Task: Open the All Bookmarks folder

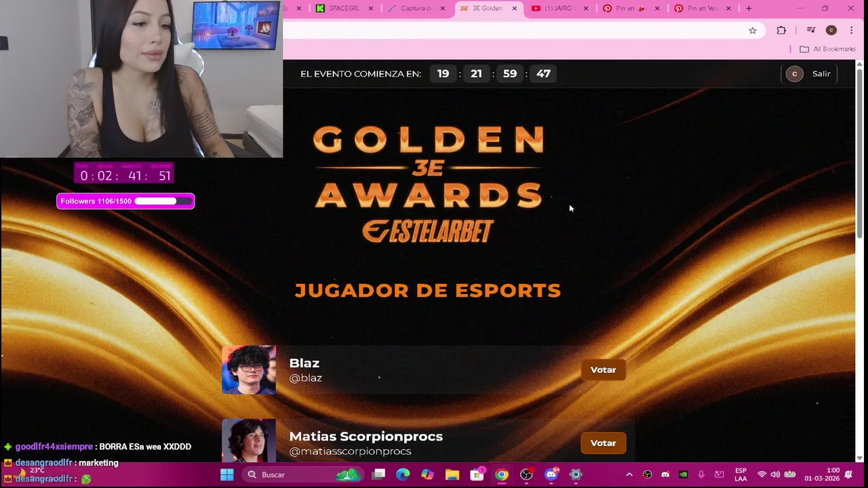Action: tap(827, 49)
